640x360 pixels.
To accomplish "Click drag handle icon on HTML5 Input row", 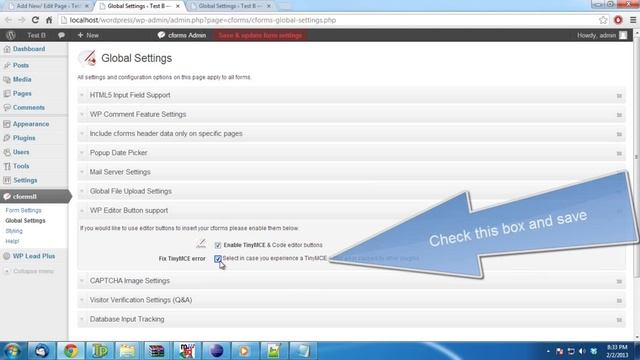I will pos(619,96).
